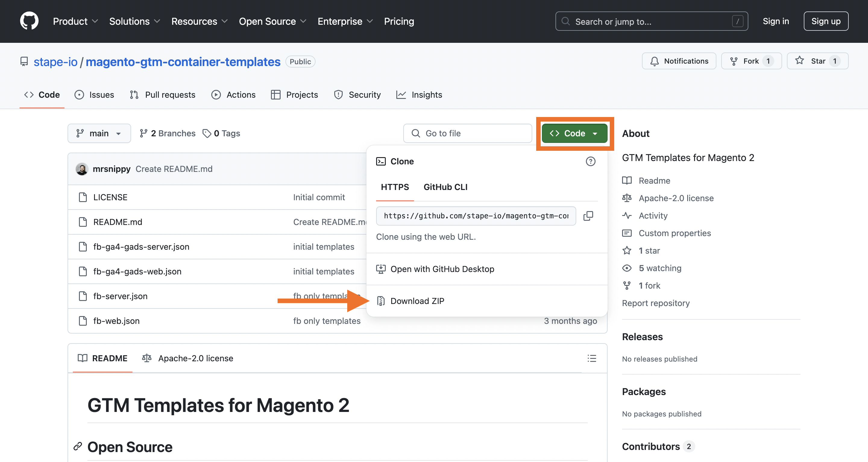868x462 pixels.
Task: Click the Go to file search input
Action: tap(468, 133)
